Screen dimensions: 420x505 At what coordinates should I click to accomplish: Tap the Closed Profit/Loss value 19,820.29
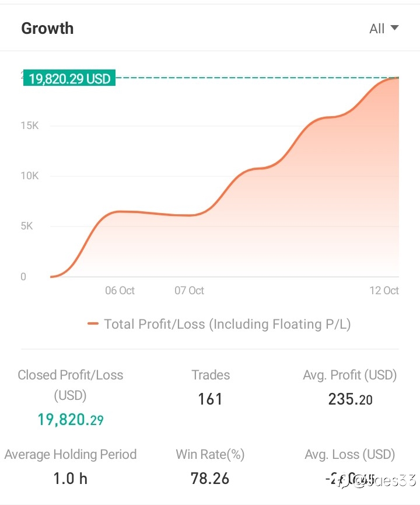(71, 420)
